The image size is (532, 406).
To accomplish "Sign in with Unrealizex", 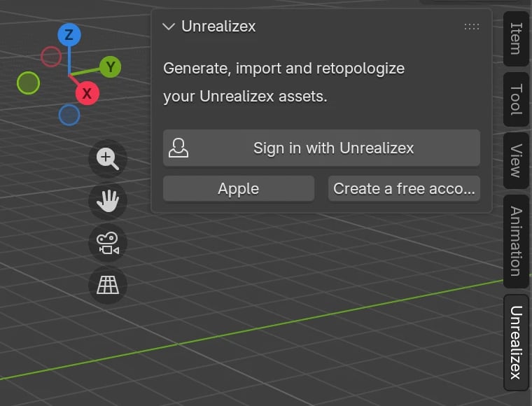I will coord(321,148).
